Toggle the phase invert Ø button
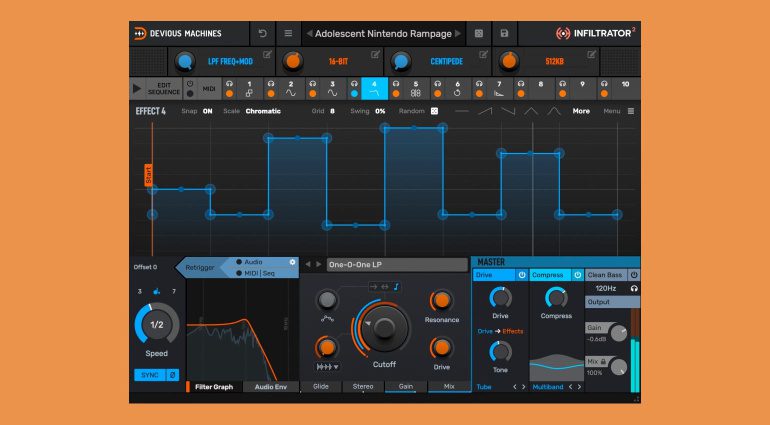The width and height of the screenshot is (770, 425). click(x=172, y=375)
